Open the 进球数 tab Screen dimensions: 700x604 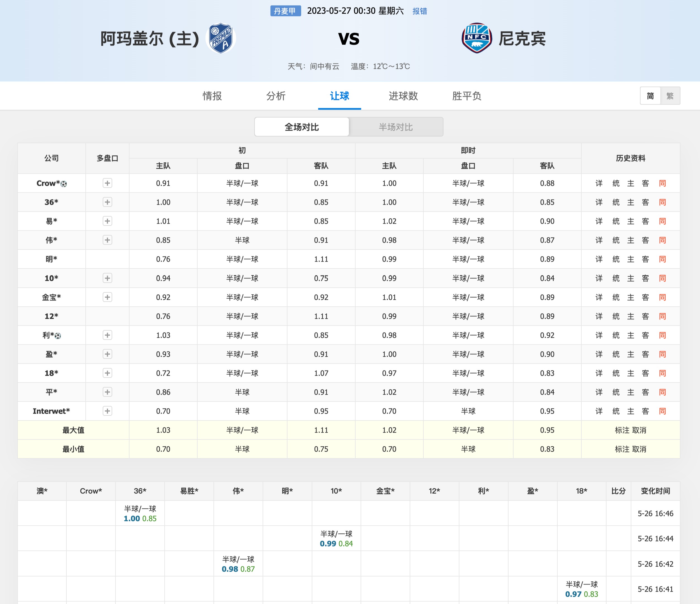point(403,96)
